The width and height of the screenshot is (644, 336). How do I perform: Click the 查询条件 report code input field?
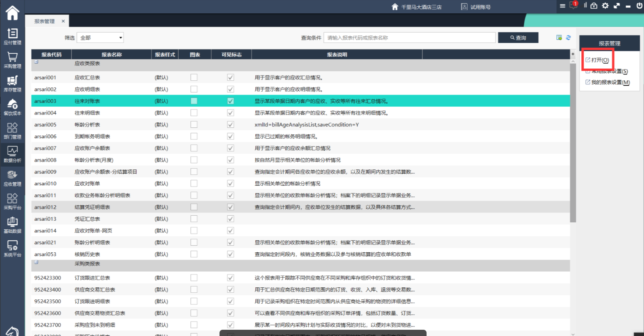click(x=410, y=37)
